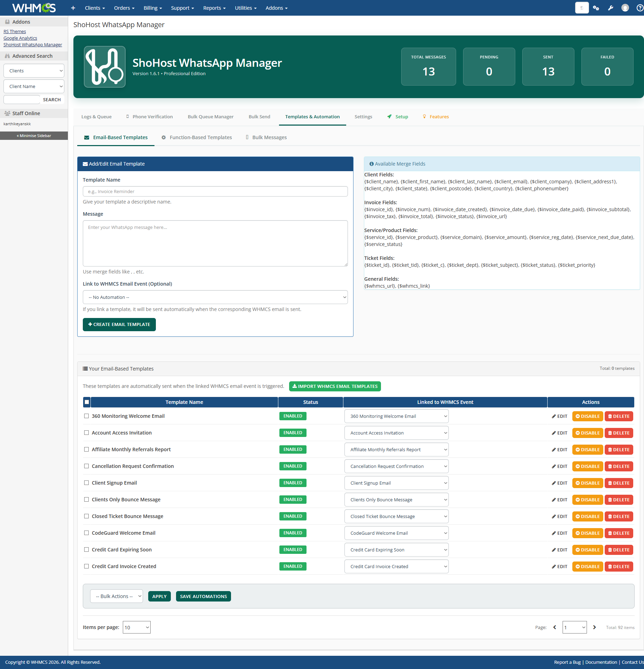The height and width of the screenshot is (669, 644).
Task: Check the Closed Ticket Bounce Message checkbox
Action: click(x=86, y=516)
